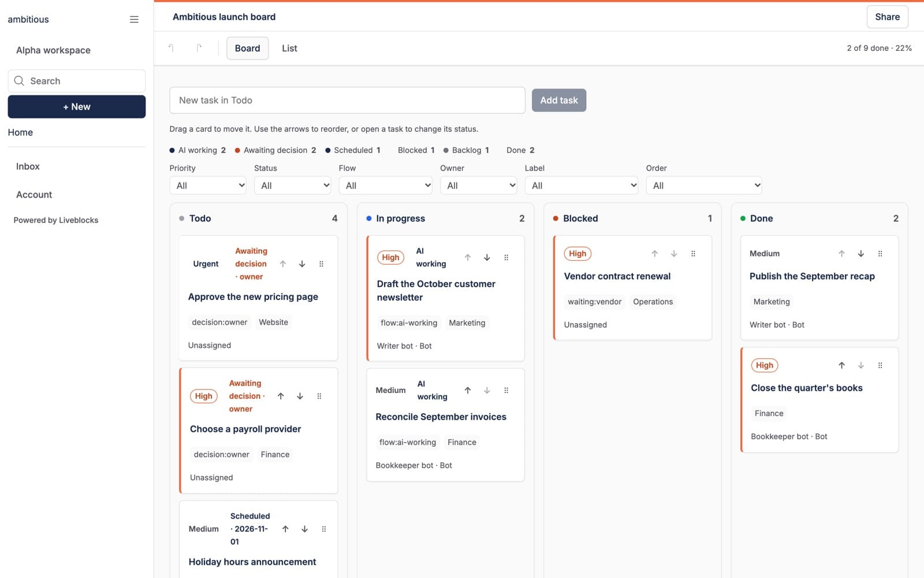This screenshot has width=924, height=578.
Task: Open the Priority filter dropdown
Action: (208, 186)
